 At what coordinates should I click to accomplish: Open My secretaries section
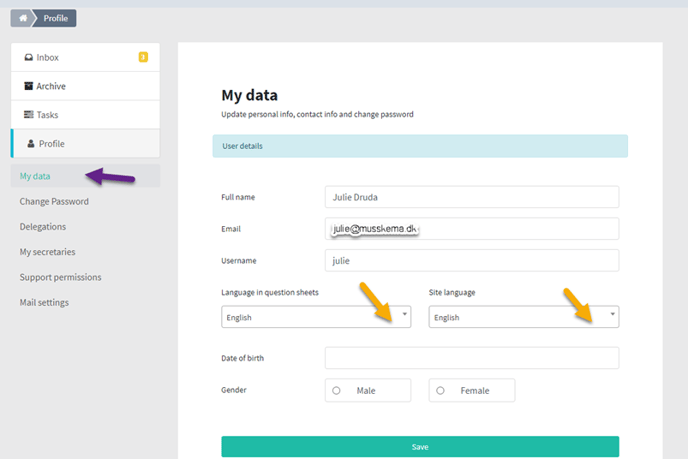(x=47, y=252)
